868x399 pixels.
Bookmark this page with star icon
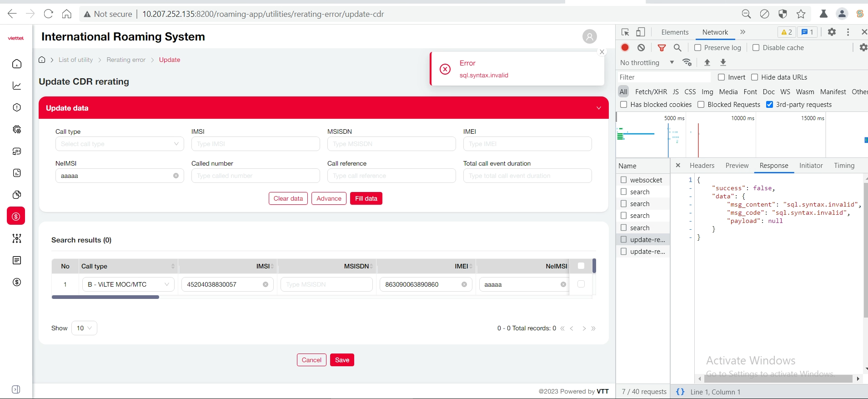pos(801,14)
